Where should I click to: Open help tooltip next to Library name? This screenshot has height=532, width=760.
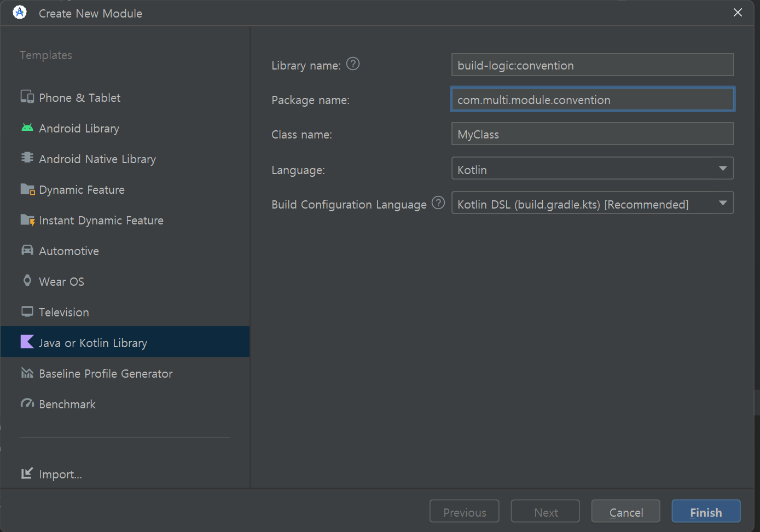[353, 64]
